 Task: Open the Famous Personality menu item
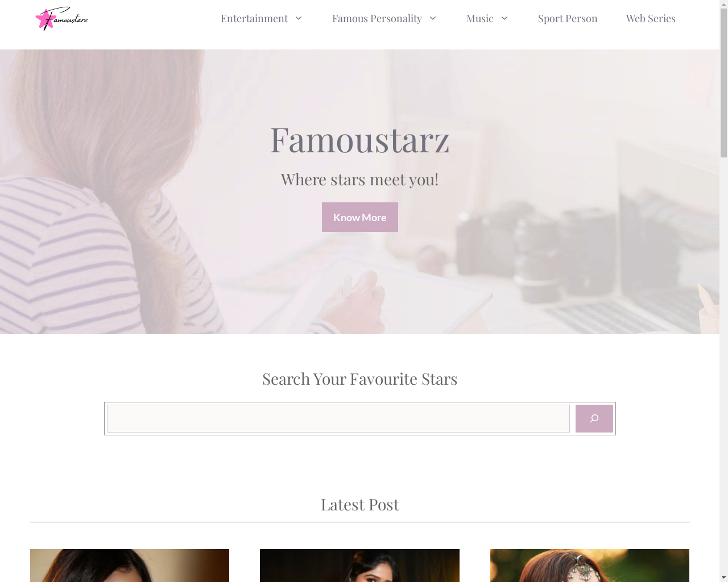(377, 19)
